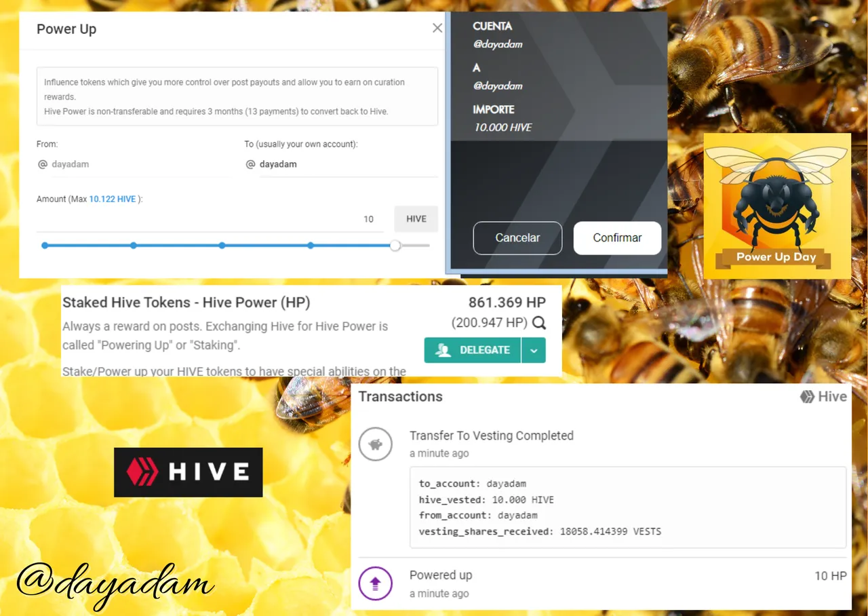The width and height of the screenshot is (868, 616).
Task: Click the Power Up Day bee badge
Action: pos(777,206)
